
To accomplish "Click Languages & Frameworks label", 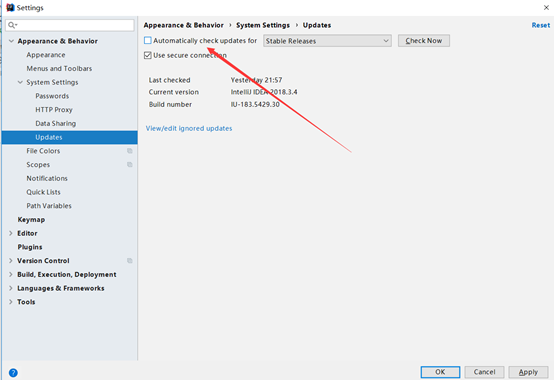I will [x=61, y=288].
